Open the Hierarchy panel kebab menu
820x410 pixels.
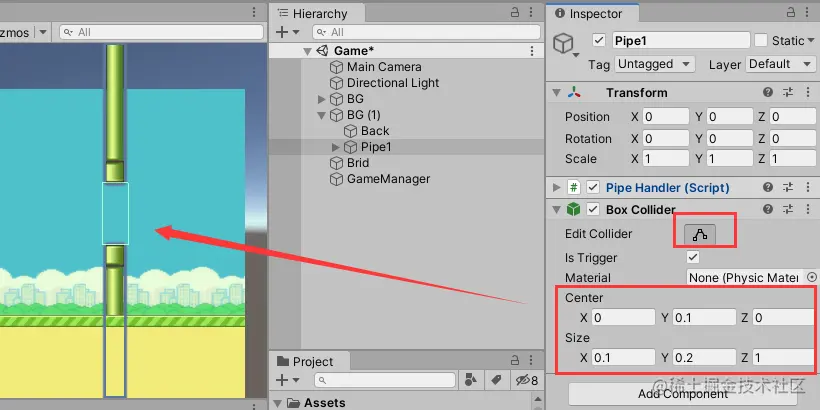[x=532, y=13]
